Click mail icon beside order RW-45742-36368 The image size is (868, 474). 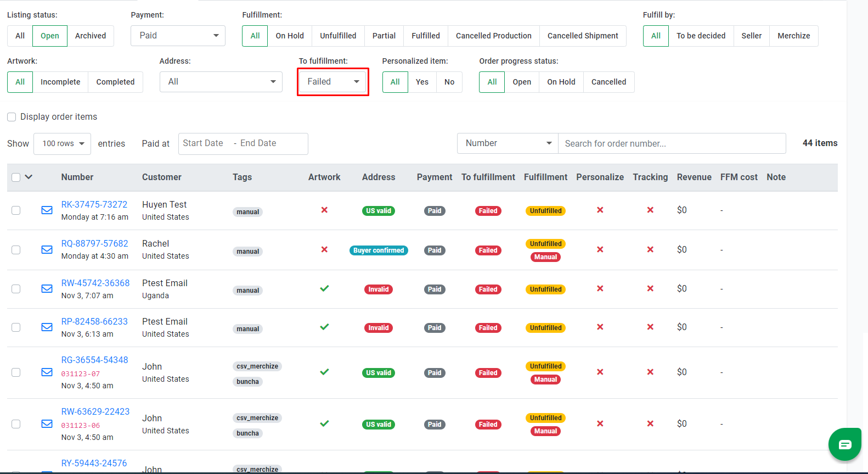pos(47,289)
